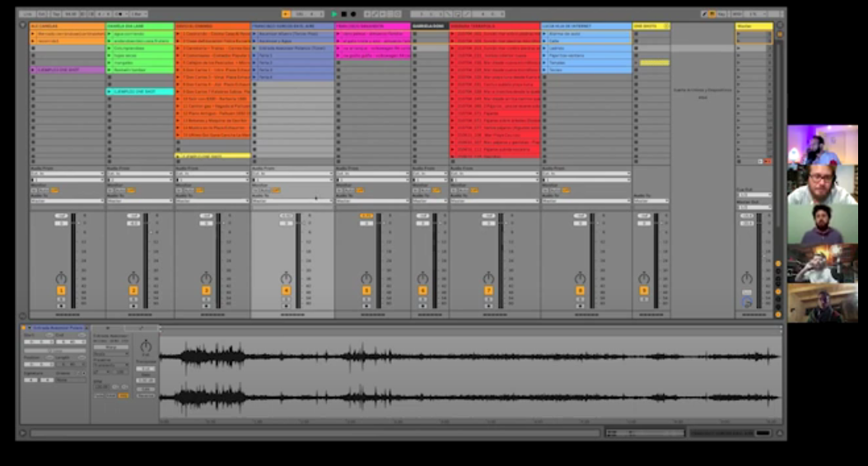Start playback with the green Play button
Screen dimensions: 868x466
(x=334, y=14)
